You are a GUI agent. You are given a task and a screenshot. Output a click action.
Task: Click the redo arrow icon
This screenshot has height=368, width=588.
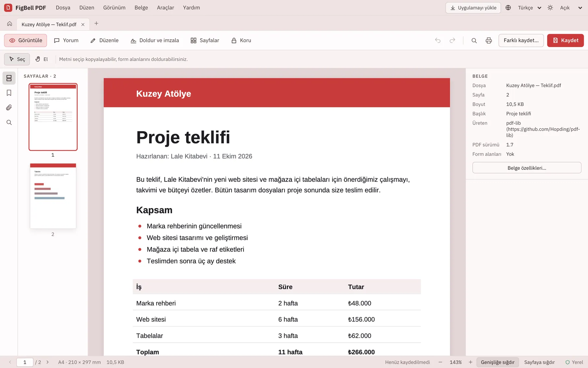pos(452,41)
